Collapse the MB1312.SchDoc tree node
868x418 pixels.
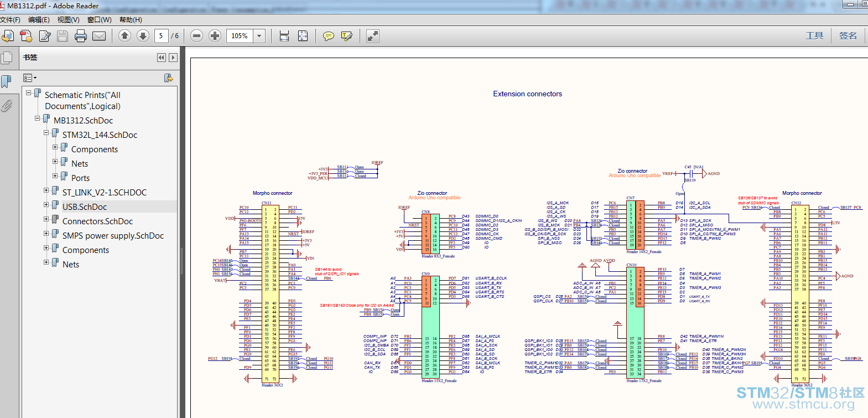38,118
